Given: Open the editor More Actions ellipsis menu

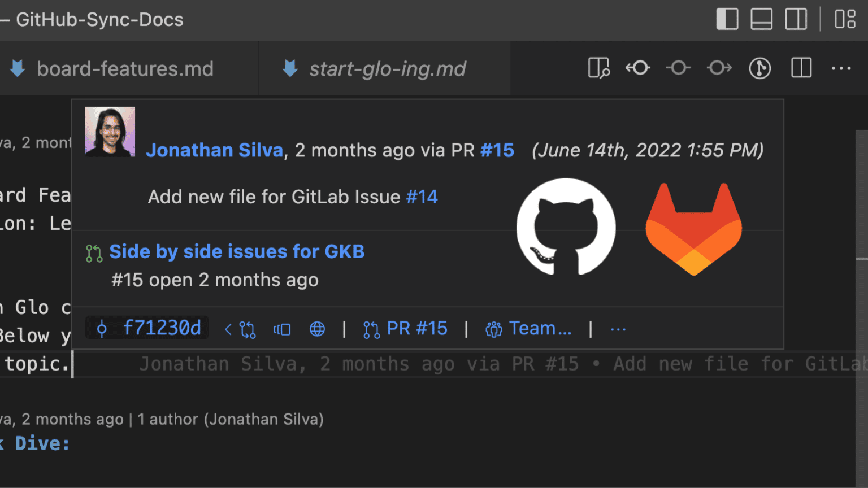Looking at the screenshot, I should tap(841, 68).
